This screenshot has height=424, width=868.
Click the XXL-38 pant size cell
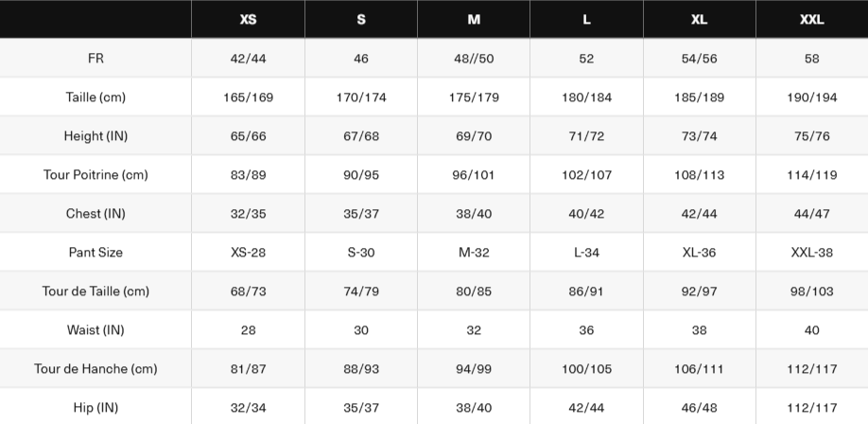click(x=811, y=253)
